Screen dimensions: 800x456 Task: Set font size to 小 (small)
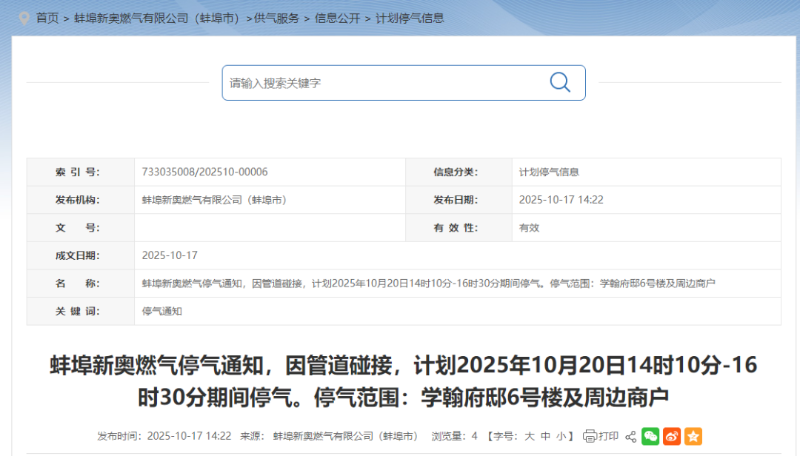(562, 436)
